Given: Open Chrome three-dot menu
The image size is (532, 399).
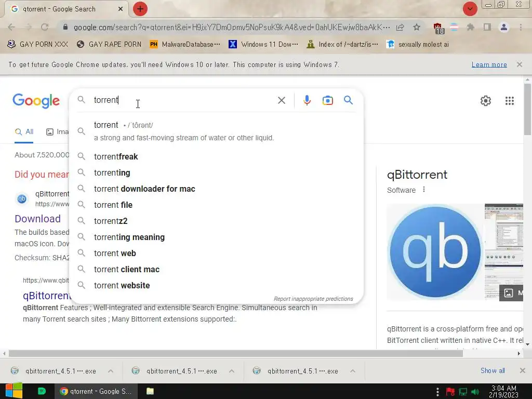Looking at the screenshot, I should point(521,27).
